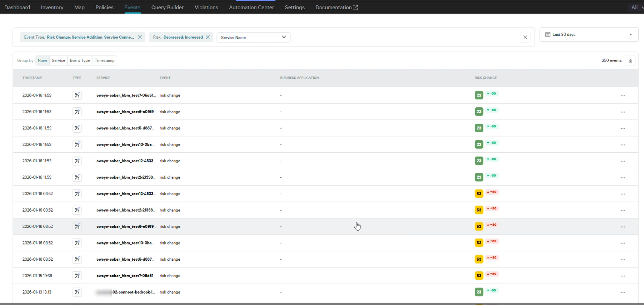Viewport: 644px width, 305px height.
Task: Group events by None
Action: 43,60
